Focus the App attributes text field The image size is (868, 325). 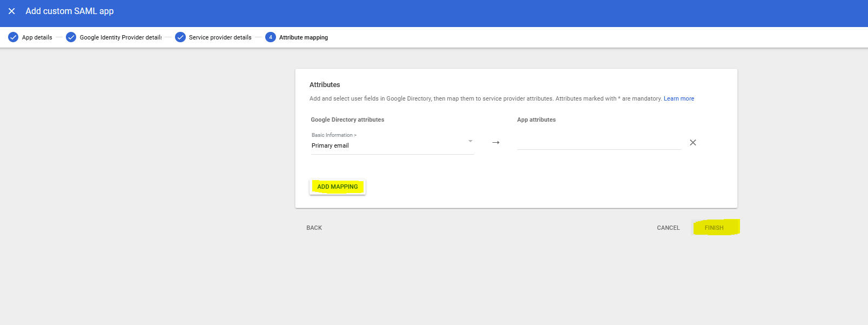pos(598,143)
